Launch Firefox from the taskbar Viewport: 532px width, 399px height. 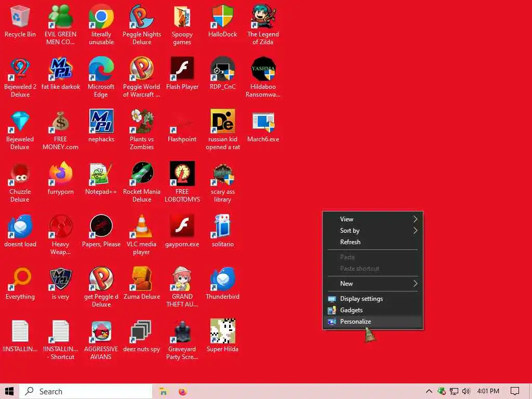tap(182, 391)
